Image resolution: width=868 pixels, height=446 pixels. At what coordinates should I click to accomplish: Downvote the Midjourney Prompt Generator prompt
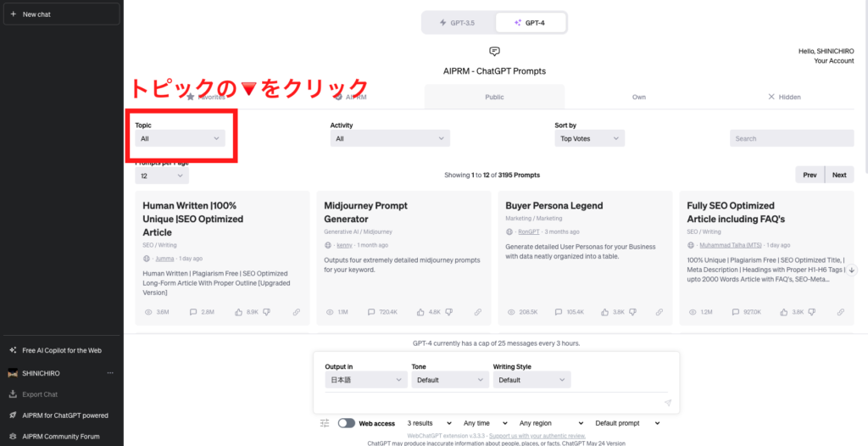point(448,312)
